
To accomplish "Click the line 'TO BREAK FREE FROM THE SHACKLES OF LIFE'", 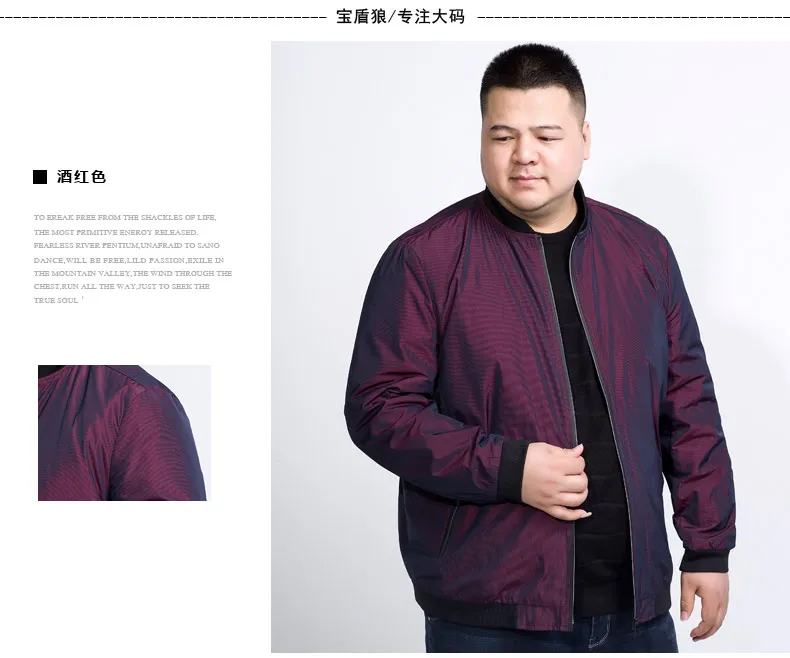I will (x=125, y=218).
